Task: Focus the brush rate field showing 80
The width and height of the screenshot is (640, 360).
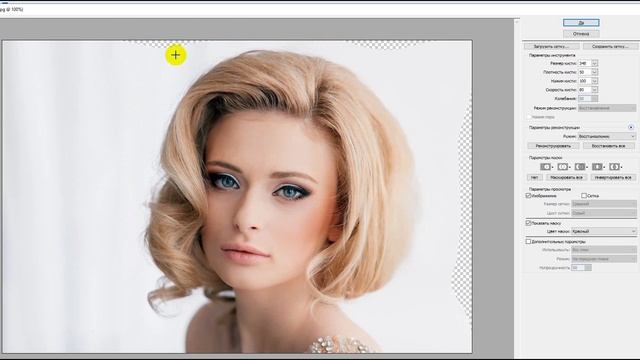Action: pos(584,89)
